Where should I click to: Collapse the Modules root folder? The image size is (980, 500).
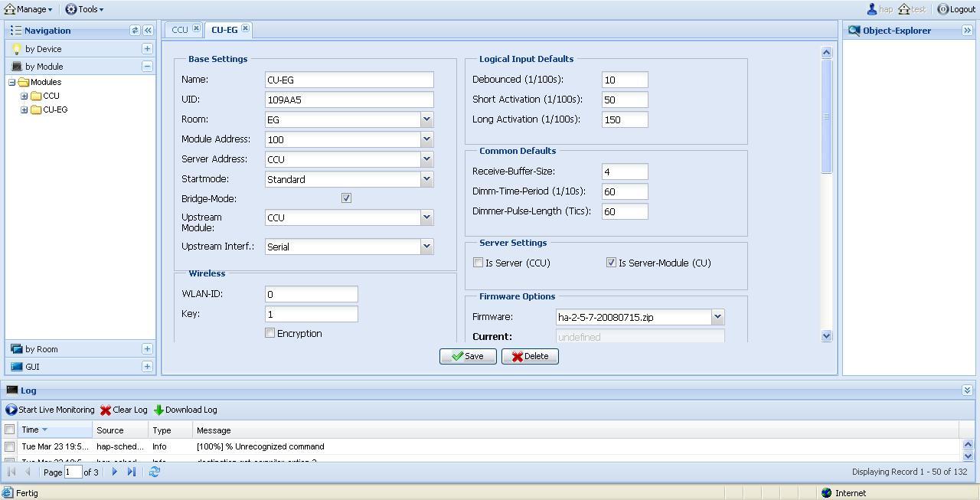[12, 82]
